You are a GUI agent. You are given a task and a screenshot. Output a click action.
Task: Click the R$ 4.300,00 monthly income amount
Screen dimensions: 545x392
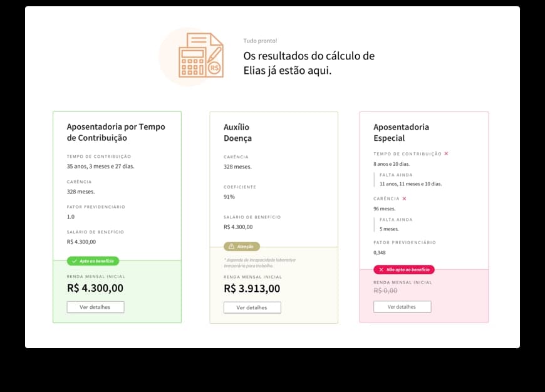coord(95,288)
